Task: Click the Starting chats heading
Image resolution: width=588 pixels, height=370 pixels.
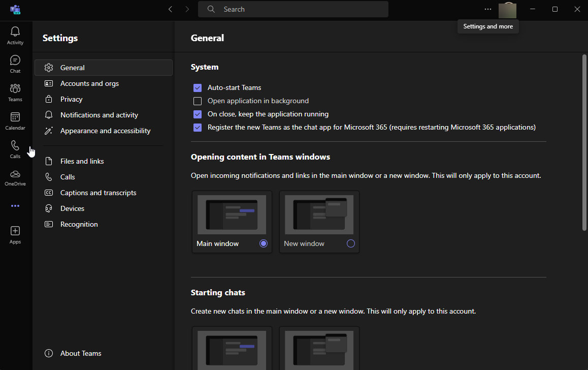Action: (x=218, y=293)
